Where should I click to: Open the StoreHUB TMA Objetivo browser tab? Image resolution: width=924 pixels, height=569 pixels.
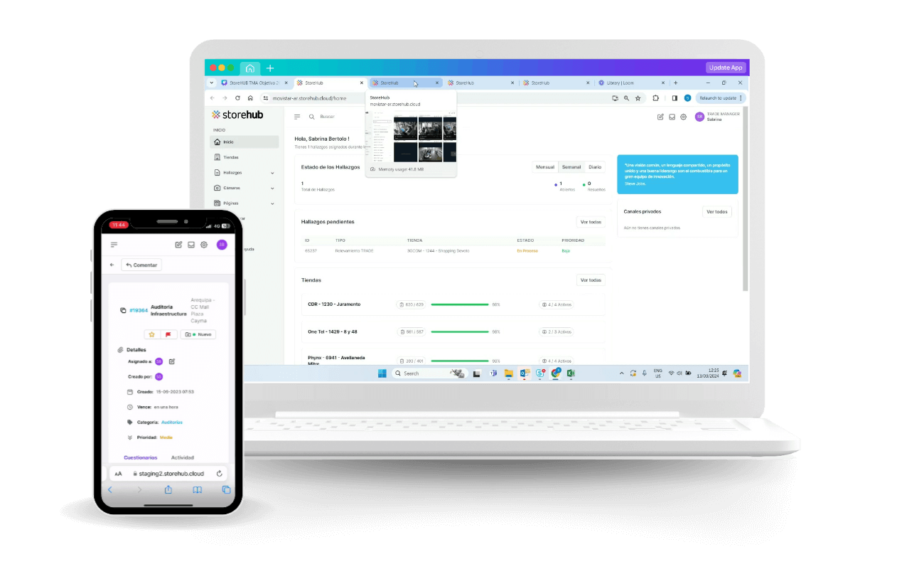[x=254, y=83]
